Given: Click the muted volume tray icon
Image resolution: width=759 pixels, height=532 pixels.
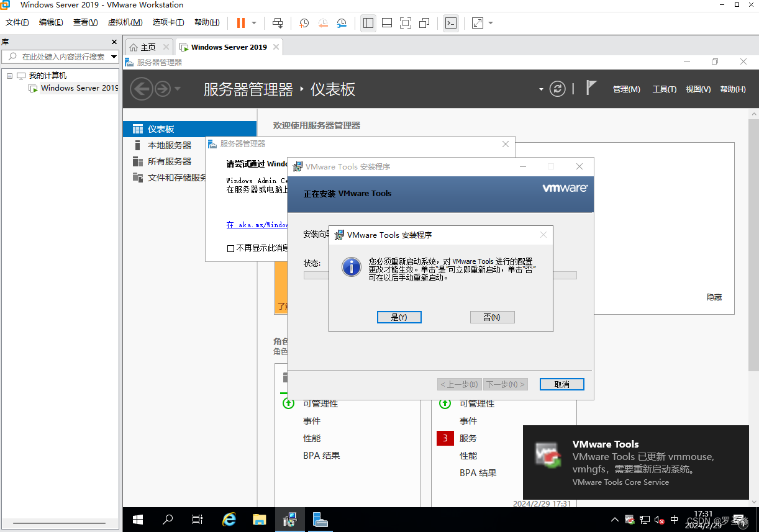Looking at the screenshot, I should click(x=660, y=520).
